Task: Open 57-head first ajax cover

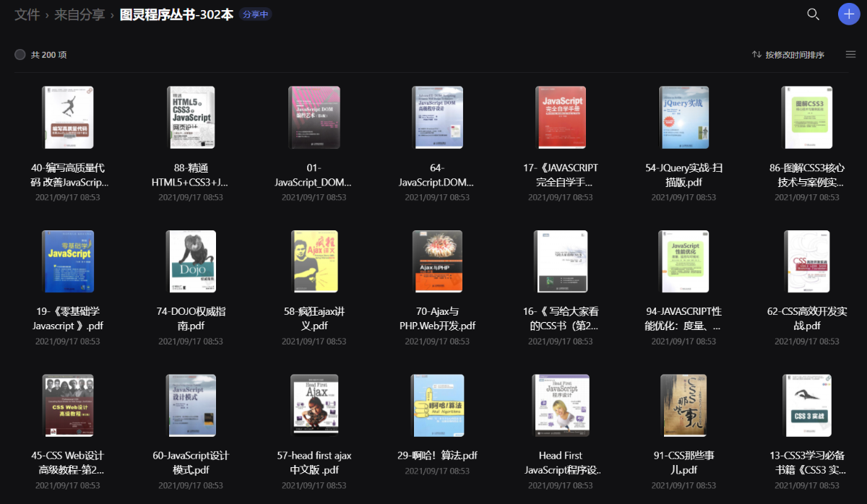Action: pyautogui.click(x=314, y=406)
